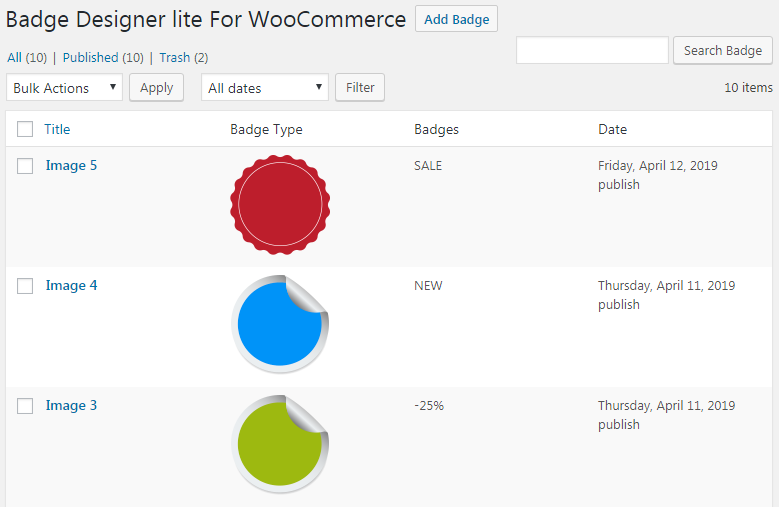Screen dimensions: 779x507
Task: Click the Image 3 row date text
Action: 667,405
